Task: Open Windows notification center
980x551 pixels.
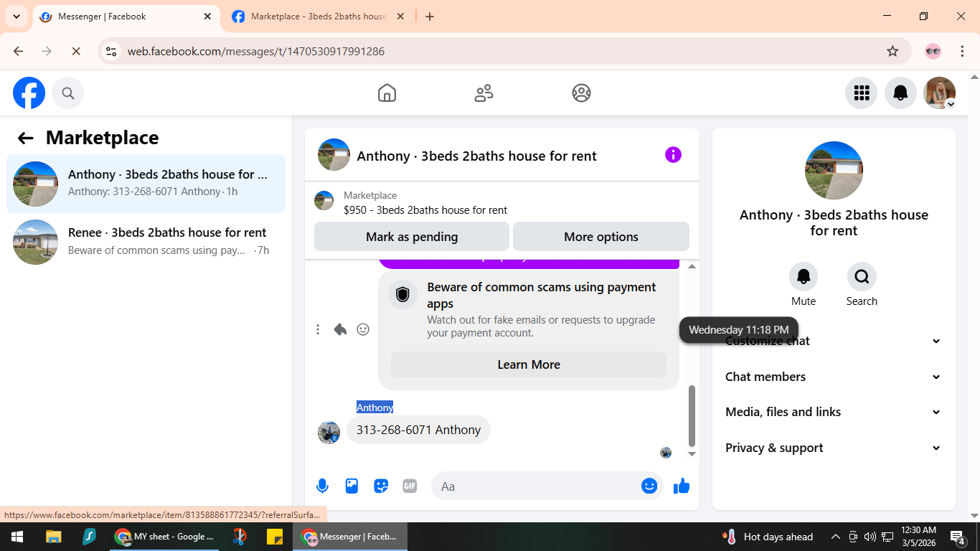Action: click(x=958, y=537)
